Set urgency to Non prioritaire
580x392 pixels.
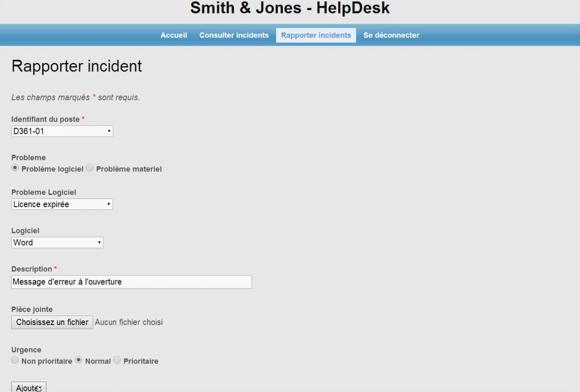tap(15, 360)
